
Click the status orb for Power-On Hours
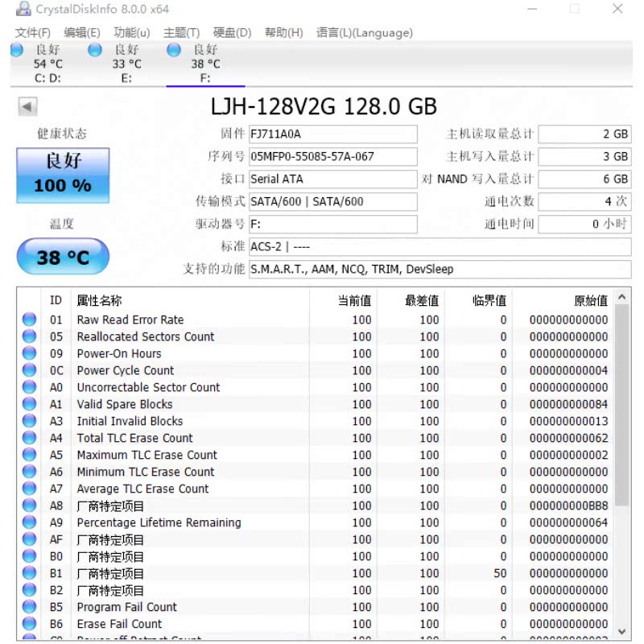[x=29, y=353]
